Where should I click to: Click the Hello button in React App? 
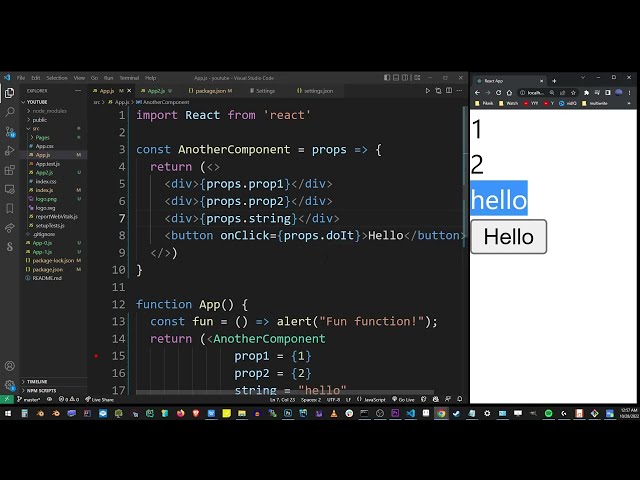(x=509, y=237)
